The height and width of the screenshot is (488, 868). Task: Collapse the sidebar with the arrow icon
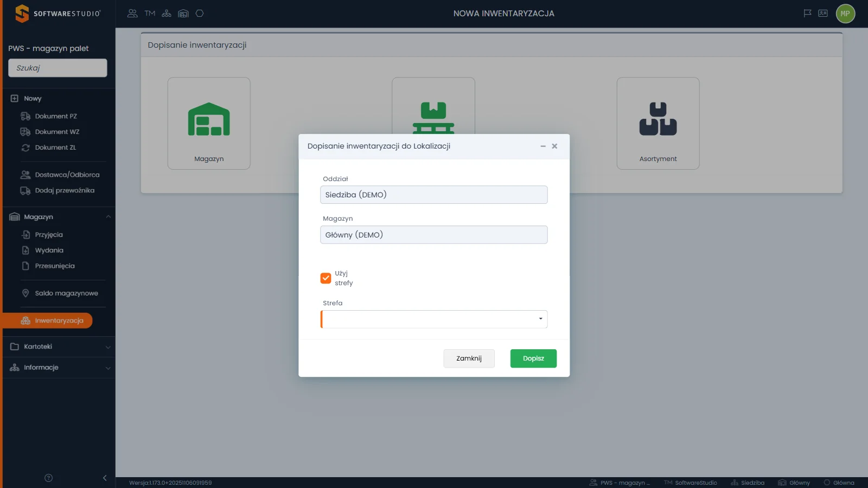pyautogui.click(x=105, y=478)
